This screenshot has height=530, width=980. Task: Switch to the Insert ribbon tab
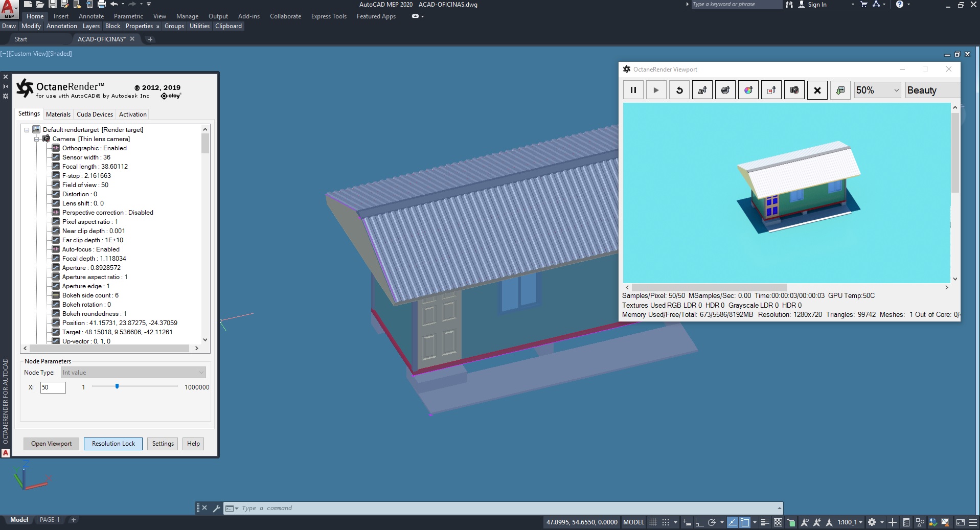click(x=61, y=16)
